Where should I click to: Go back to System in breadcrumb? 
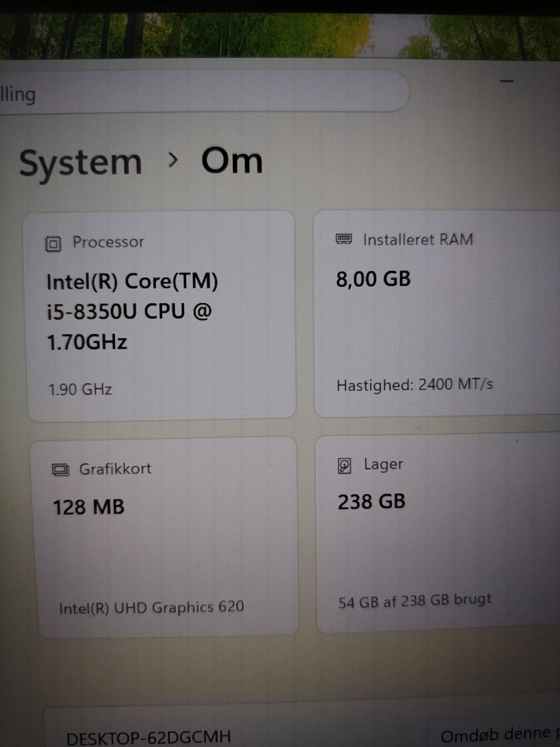(x=80, y=163)
